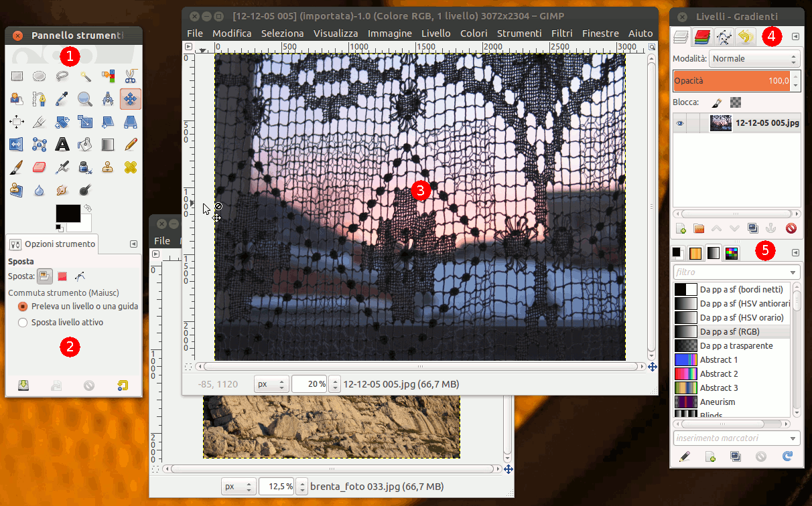Image resolution: width=812 pixels, height=506 pixels.
Task: Open the px unit dropdown in status bar
Action: [271, 384]
